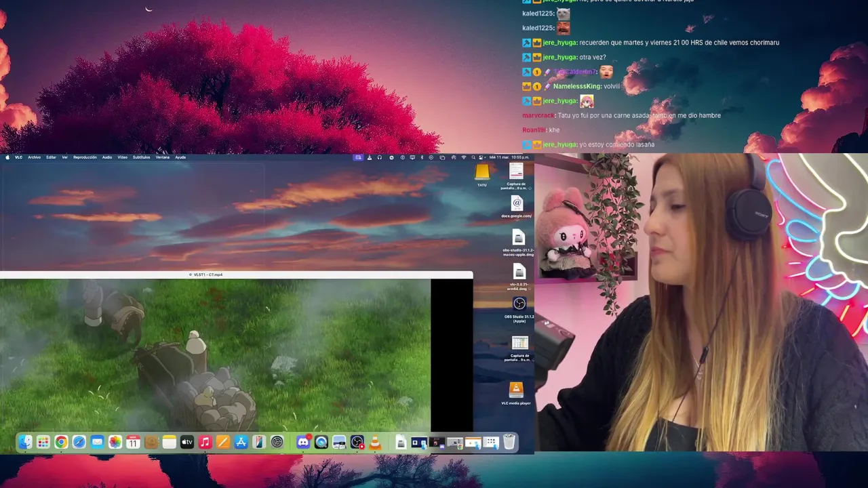Open the Notes app in the Dock
The width and height of the screenshot is (868, 488).
coord(169,443)
